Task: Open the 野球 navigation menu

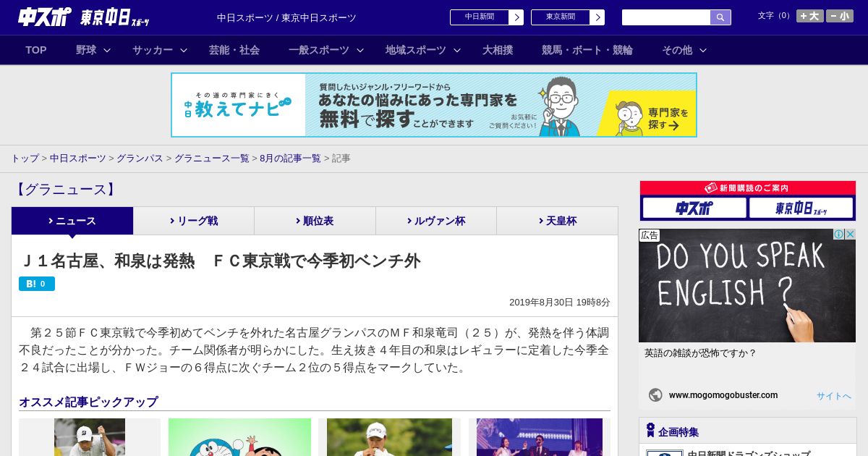Action: tap(86, 50)
